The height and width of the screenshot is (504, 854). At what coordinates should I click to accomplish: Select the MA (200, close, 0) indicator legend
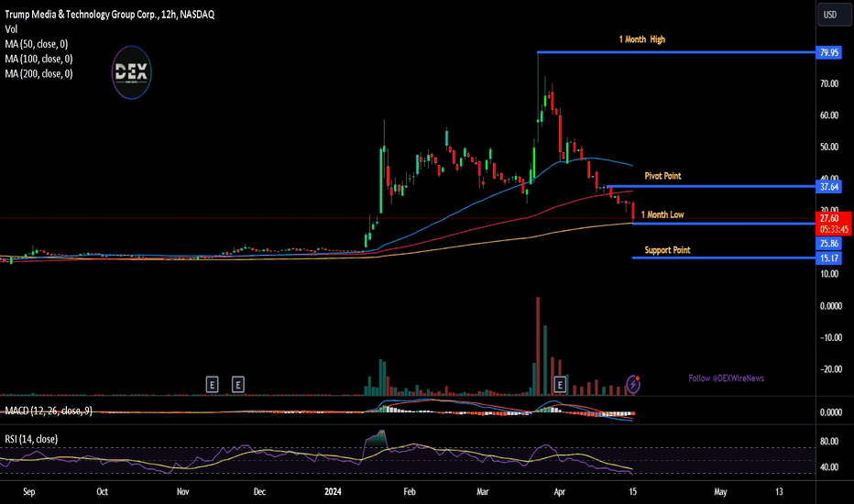click(38, 73)
